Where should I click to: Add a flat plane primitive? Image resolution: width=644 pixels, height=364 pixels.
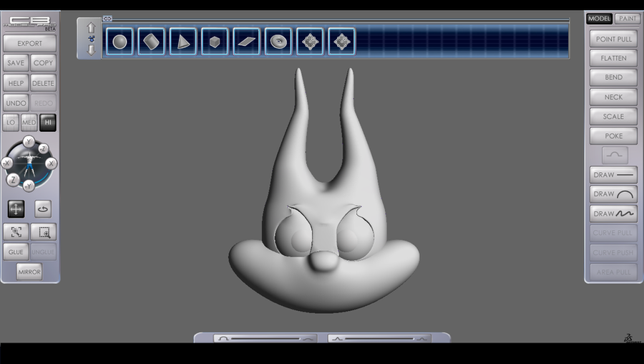246,42
